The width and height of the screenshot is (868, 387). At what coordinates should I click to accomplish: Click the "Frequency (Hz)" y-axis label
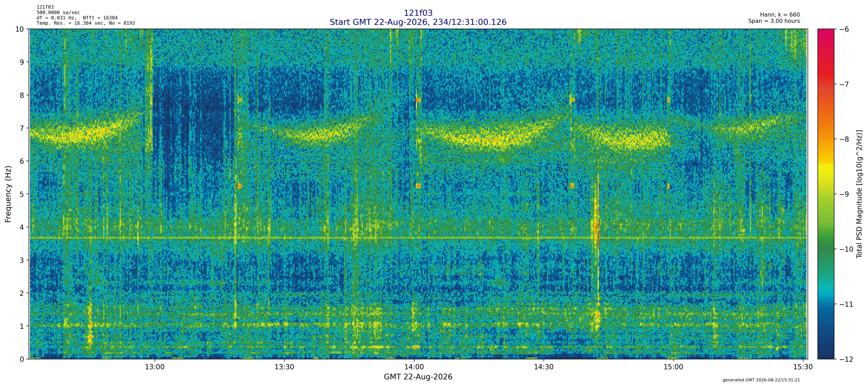pos(8,194)
